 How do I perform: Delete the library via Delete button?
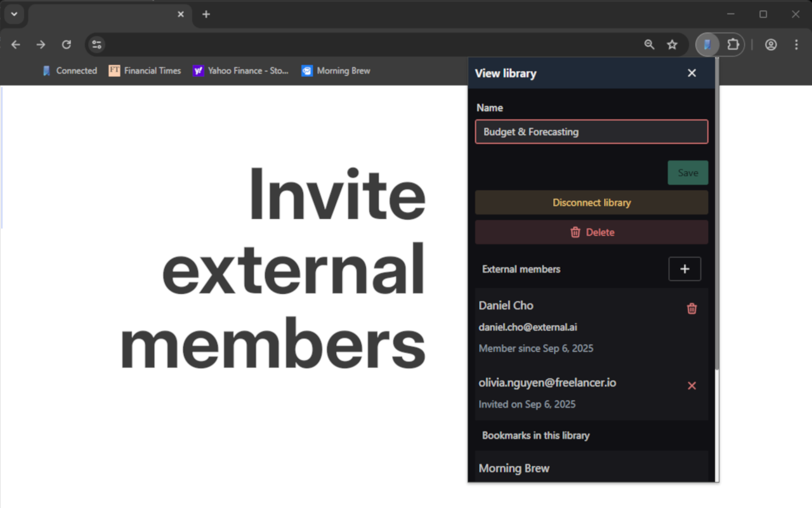tap(591, 232)
